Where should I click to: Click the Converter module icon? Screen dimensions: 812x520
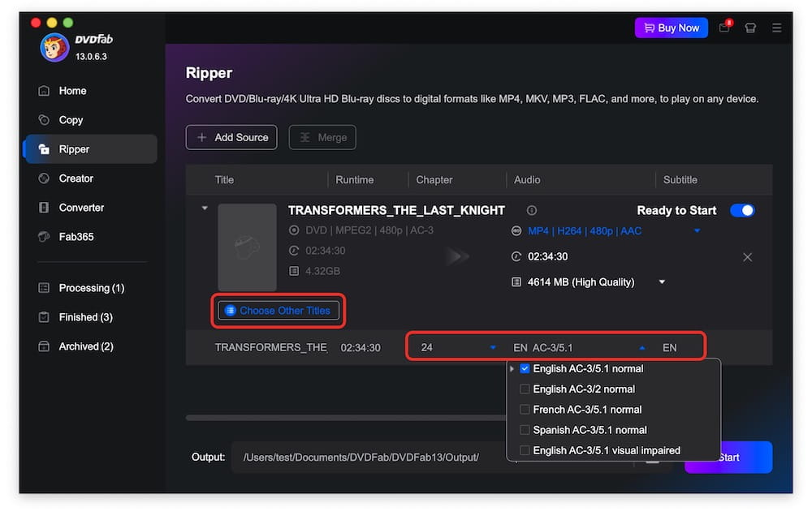coord(44,208)
